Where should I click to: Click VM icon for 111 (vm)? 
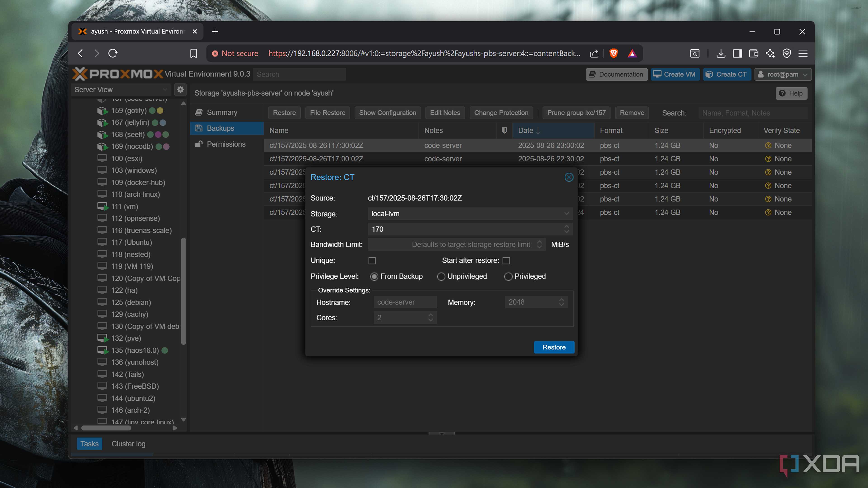[x=102, y=206]
